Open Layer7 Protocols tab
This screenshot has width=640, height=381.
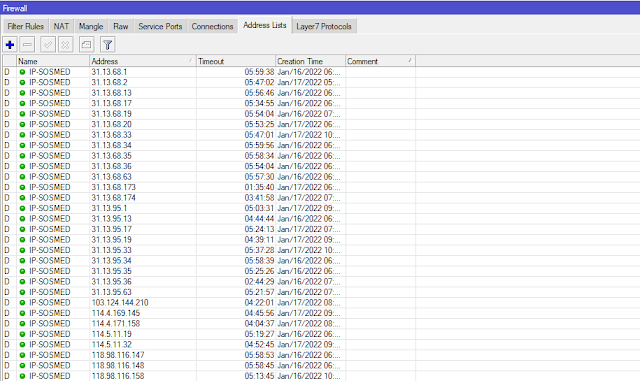pyautogui.click(x=324, y=26)
